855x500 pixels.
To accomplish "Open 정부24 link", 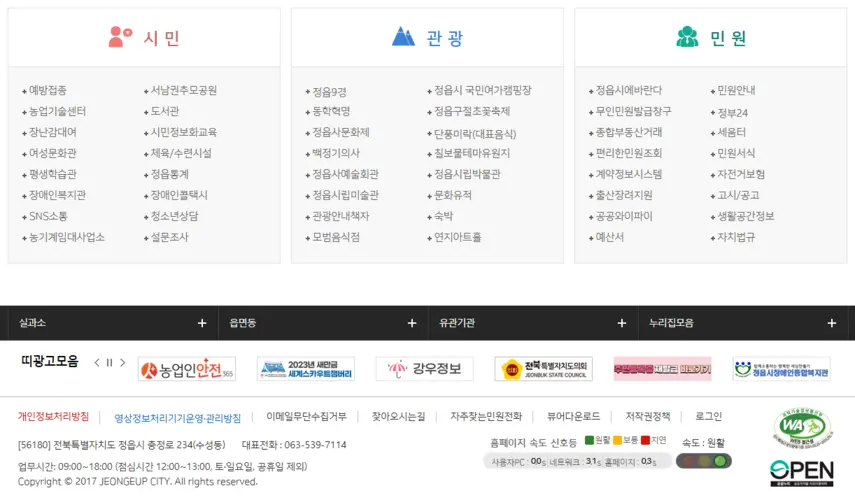I will click(733, 113).
